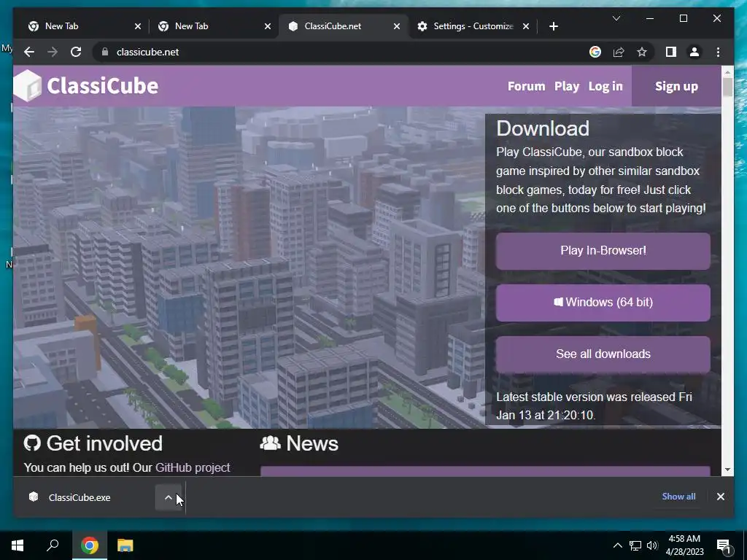Go to the Log in page
747x560 pixels.
tap(605, 86)
